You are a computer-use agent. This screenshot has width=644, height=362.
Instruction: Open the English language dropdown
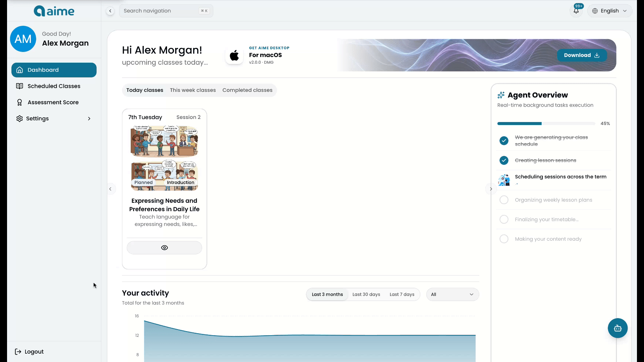pos(609,11)
